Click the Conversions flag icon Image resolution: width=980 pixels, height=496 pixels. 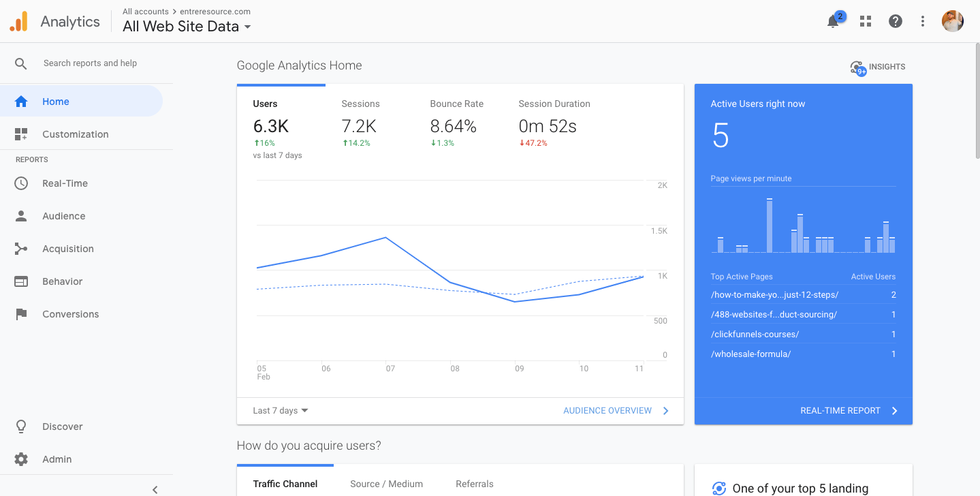click(x=21, y=314)
